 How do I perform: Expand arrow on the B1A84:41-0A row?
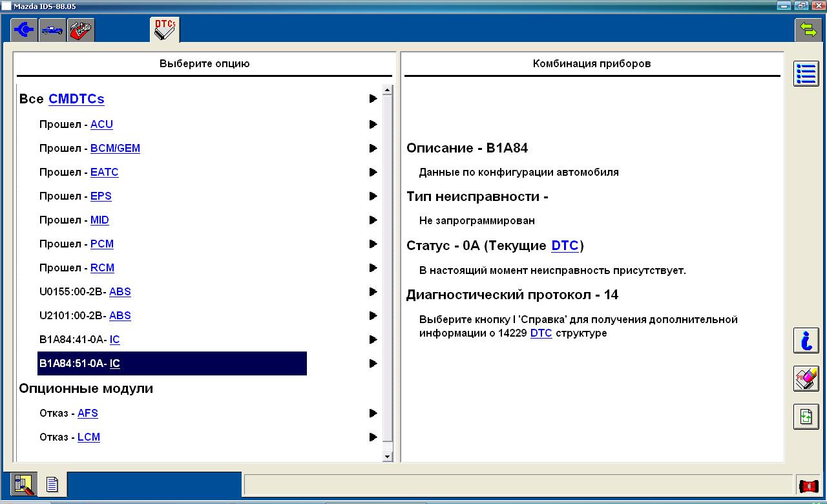point(373,339)
